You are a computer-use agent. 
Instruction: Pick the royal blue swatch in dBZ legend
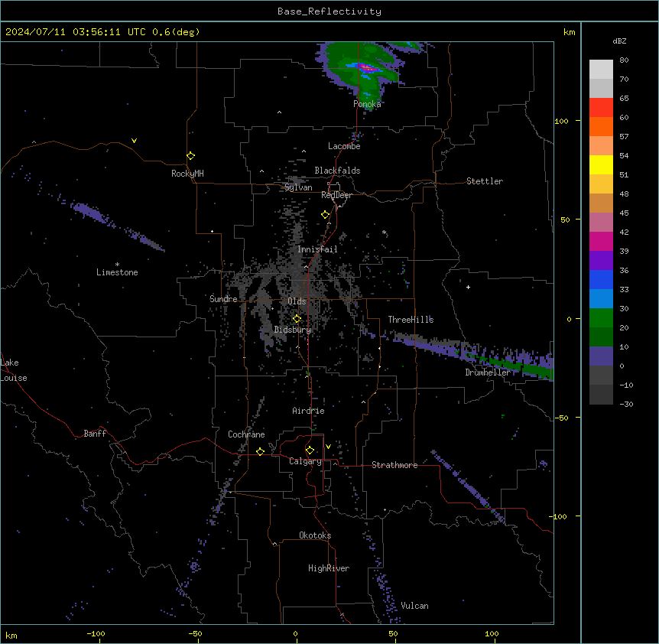click(x=601, y=279)
